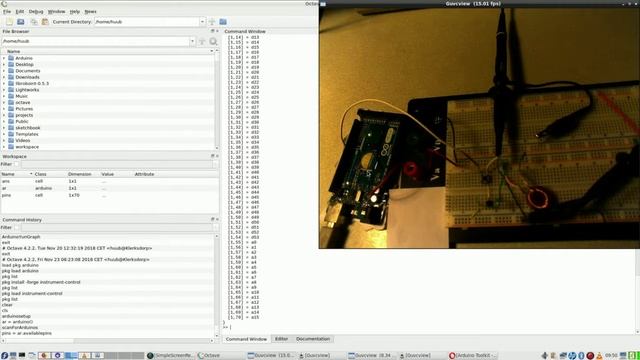Screen dimensions: 640x360
Task: Browse directories with the toolbar folder icon
Action: coord(223,22)
